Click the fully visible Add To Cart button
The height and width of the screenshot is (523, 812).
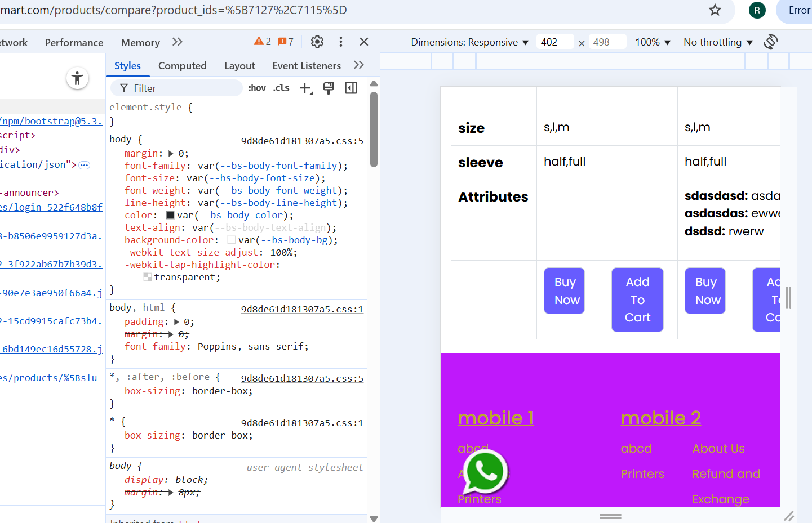(637, 300)
